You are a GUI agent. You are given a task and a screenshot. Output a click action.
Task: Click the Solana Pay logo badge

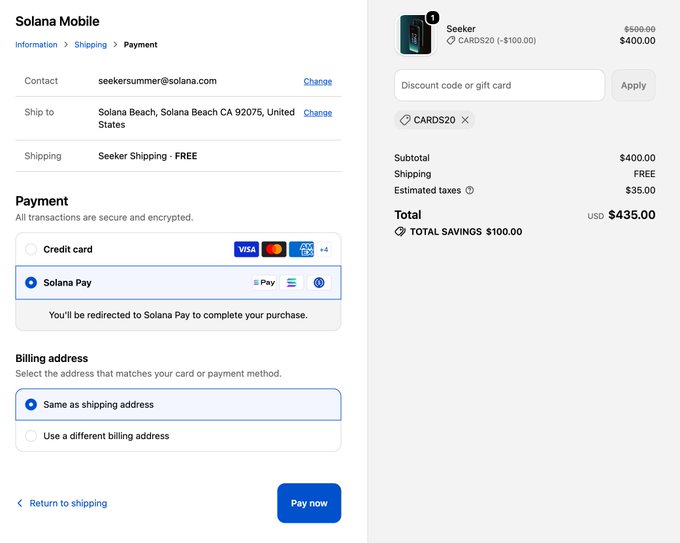coord(264,283)
